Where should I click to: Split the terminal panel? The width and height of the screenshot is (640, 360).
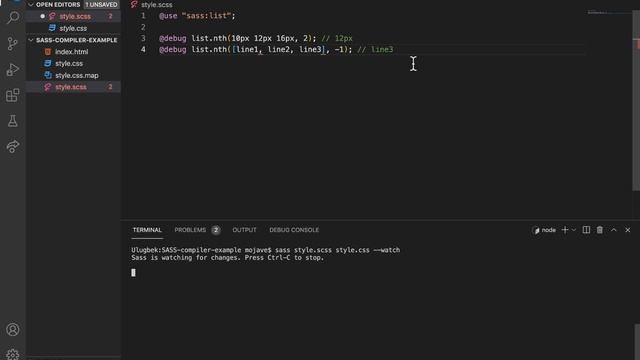point(586,230)
